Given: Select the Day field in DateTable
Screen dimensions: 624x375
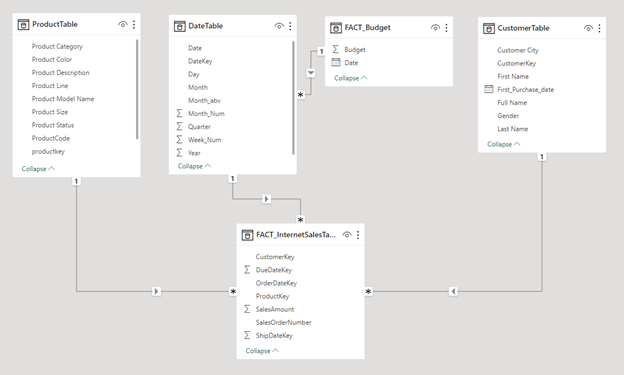Looking at the screenshot, I should (x=193, y=74).
